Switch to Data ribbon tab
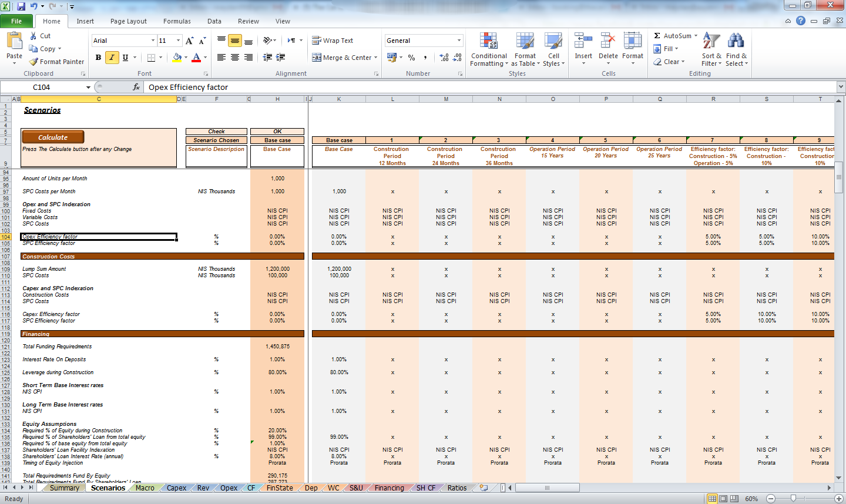The image size is (846, 504). pyautogui.click(x=214, y=21)
